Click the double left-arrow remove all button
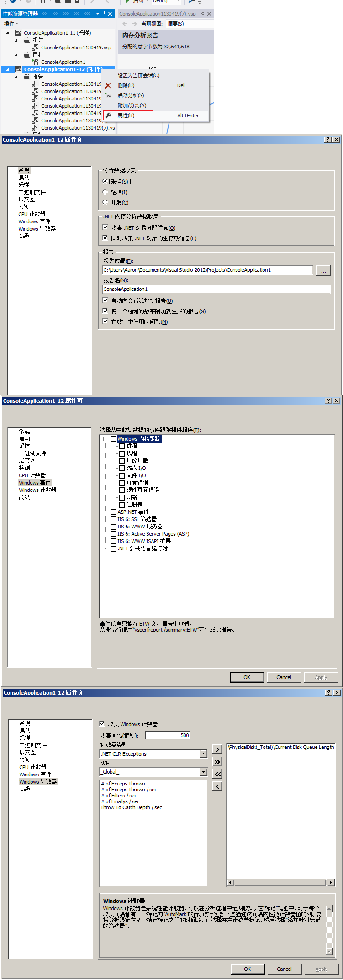The height and width of the screenshot is (980, 343). (x=217, y=774)
